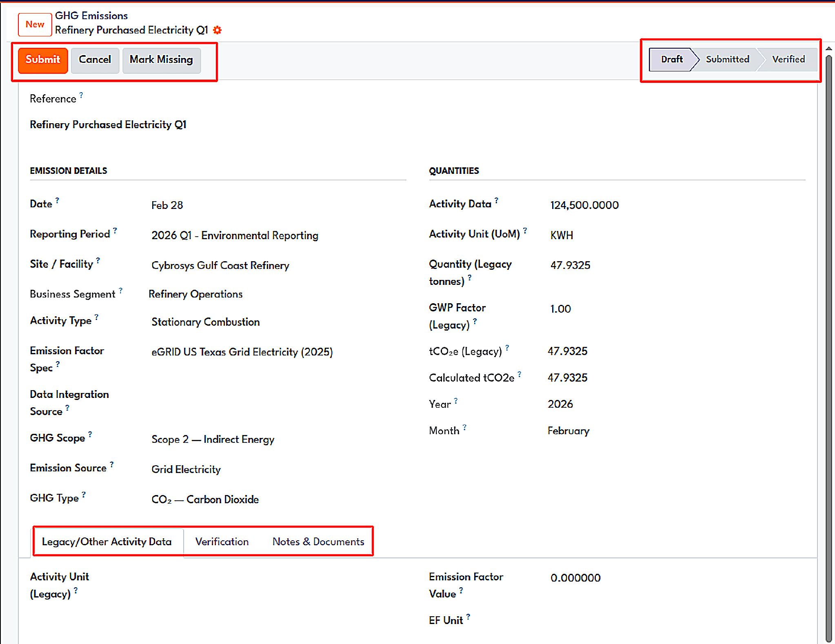Open the Activity Type field Stationary Combustion
This screenshot has height=644, width=835.
(206, 322)
